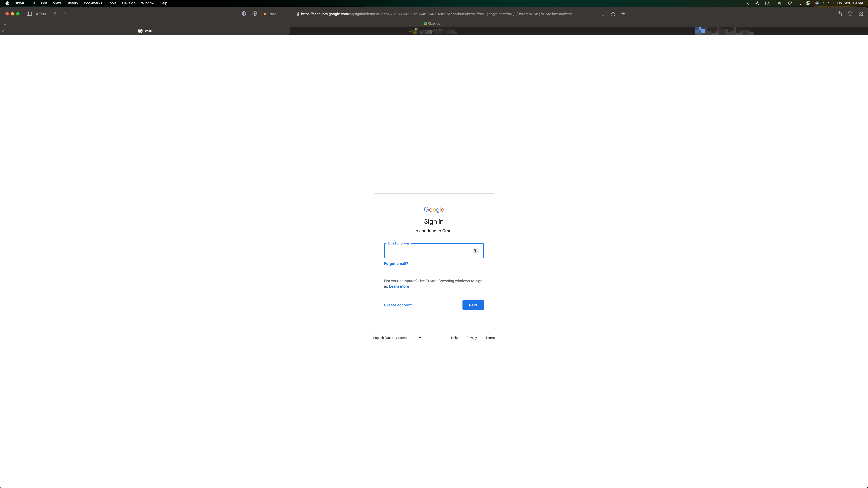The image size is (868, 488).
Task: Go back with the back arrow
Action: [55, 14]
